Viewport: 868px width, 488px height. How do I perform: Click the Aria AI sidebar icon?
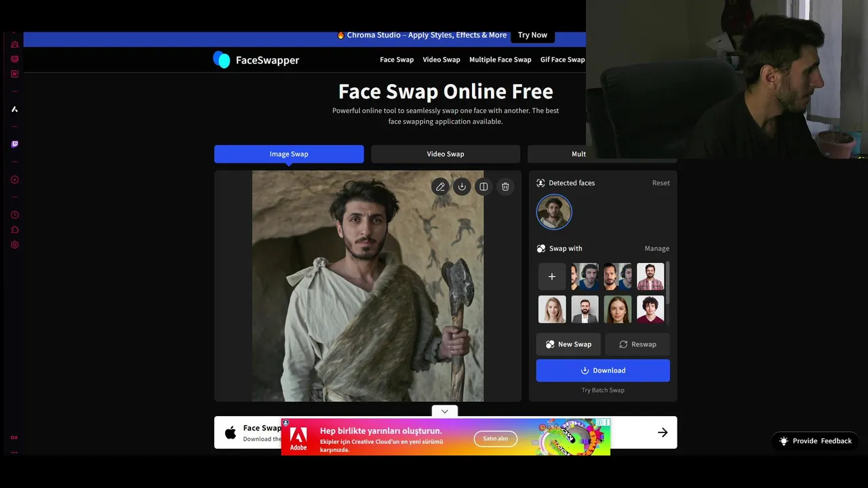(15, 109)
